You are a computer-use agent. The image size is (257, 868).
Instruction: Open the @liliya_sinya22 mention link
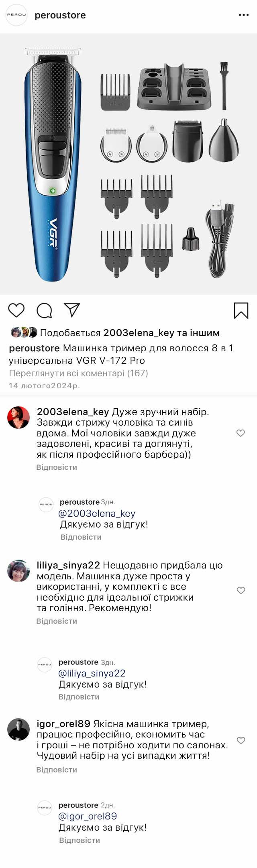click(x=92, y=673)
